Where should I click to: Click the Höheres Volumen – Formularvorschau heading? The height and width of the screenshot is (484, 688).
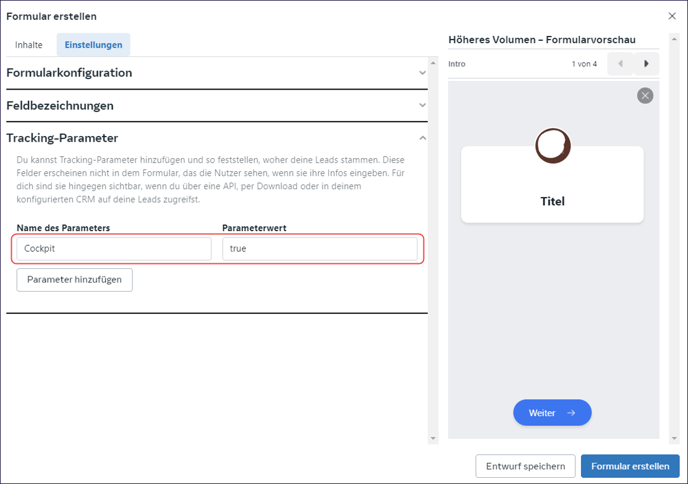pyautogui.click(x=542, y=40)
